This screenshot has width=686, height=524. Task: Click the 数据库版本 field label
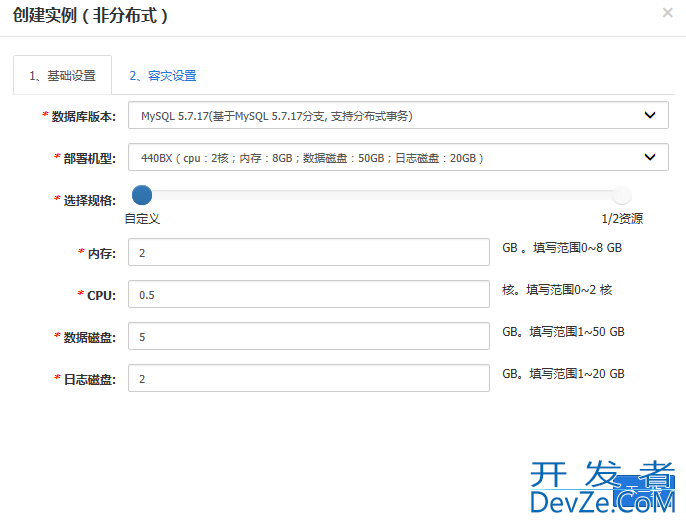tap(84, 116)
